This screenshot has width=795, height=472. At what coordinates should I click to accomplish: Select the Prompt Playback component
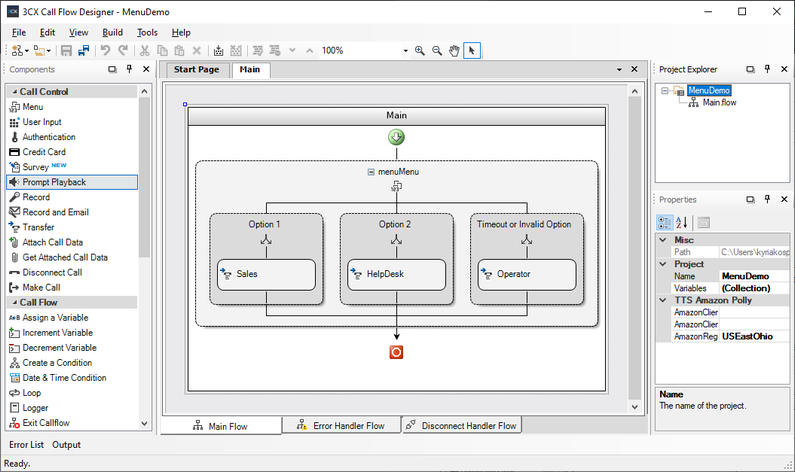pyautogui.click(x=71, y=182)
